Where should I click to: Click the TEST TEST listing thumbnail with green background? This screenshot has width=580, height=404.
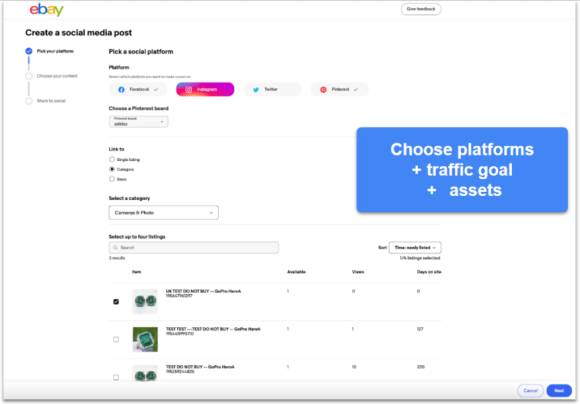pyautogui.click(x=145, y=339)
